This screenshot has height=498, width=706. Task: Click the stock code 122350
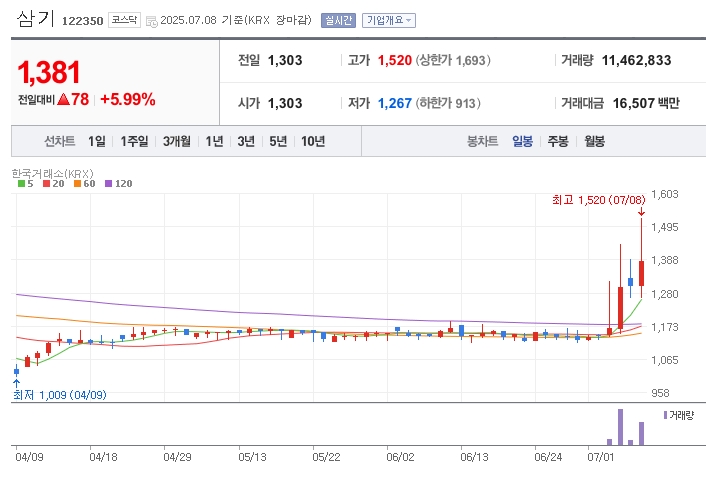click(x=82, y=21)
